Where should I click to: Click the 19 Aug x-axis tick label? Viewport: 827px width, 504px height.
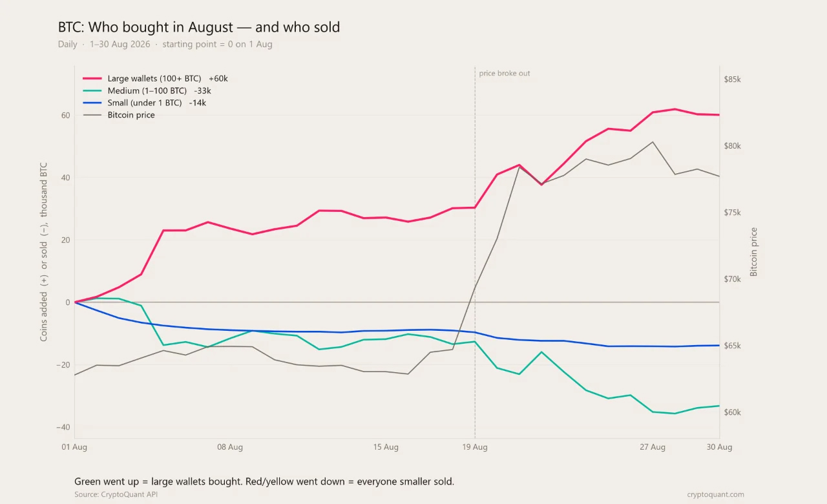475,447
